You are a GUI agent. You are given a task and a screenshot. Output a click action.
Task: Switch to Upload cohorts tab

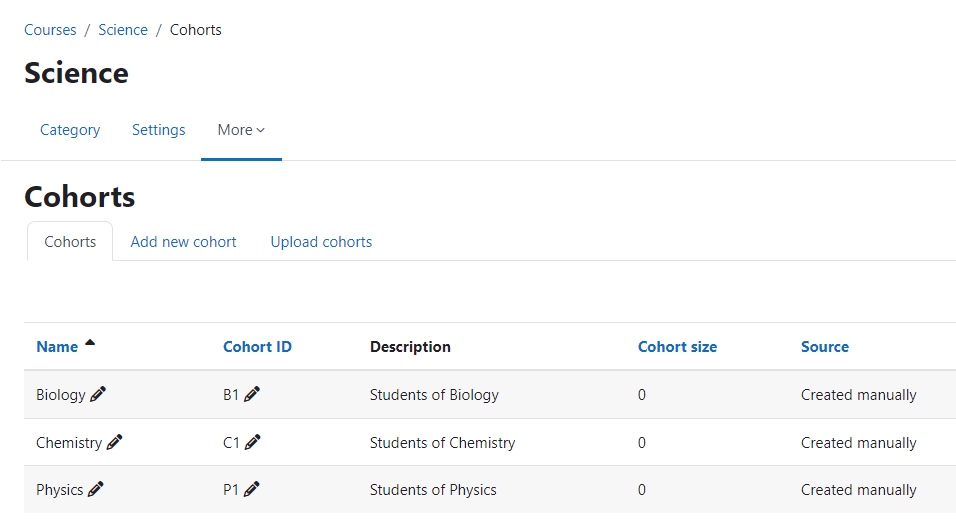point(321,242)
